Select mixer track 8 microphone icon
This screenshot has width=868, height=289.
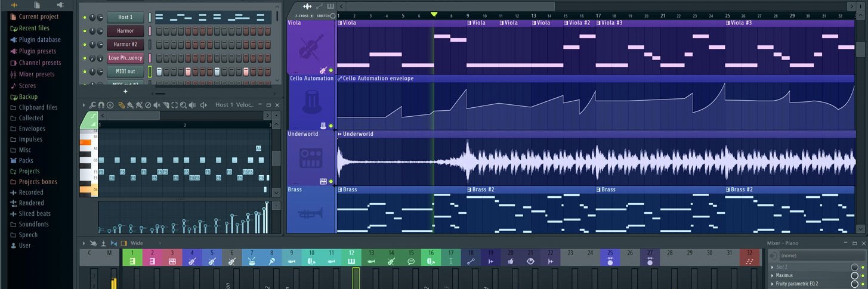point(271,261)
